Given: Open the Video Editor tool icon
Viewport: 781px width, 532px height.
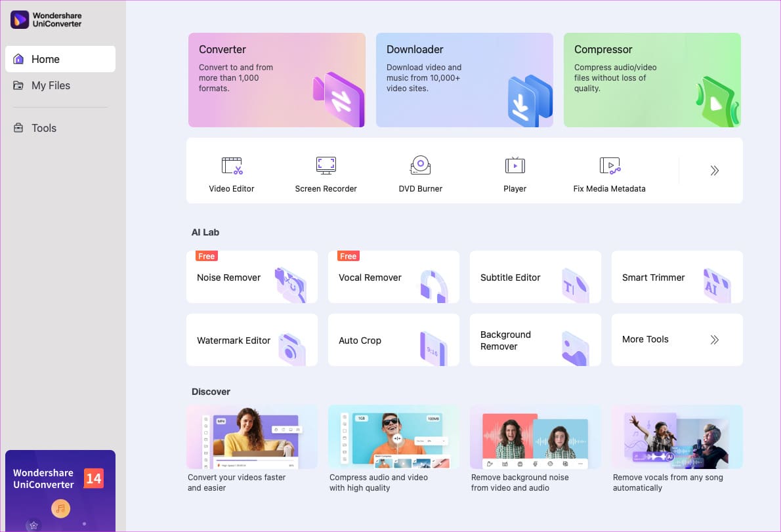Looking at the screenshot, I should (232, 166).
